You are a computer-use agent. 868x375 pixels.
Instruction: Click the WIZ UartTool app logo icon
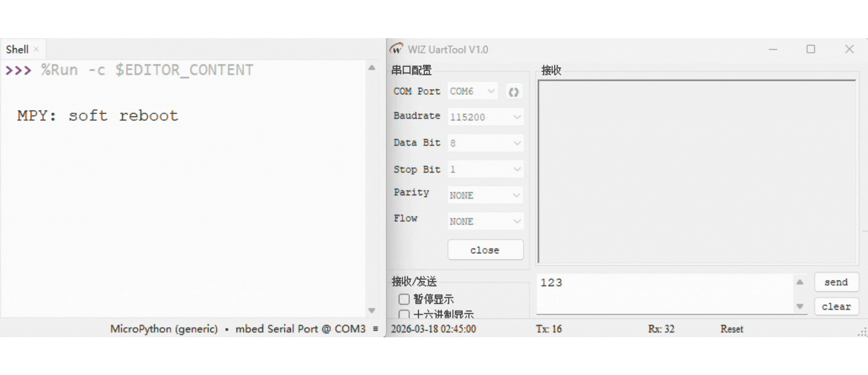coord(396,49)
